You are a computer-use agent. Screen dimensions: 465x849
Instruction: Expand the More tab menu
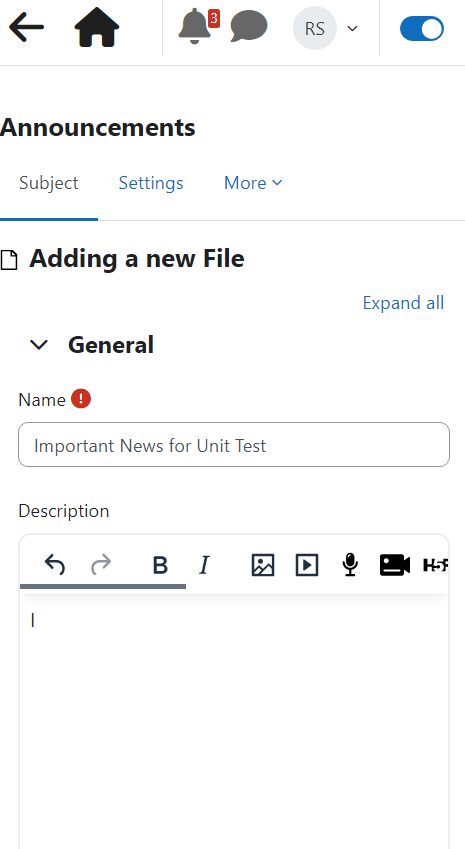[x=253, y=183]
